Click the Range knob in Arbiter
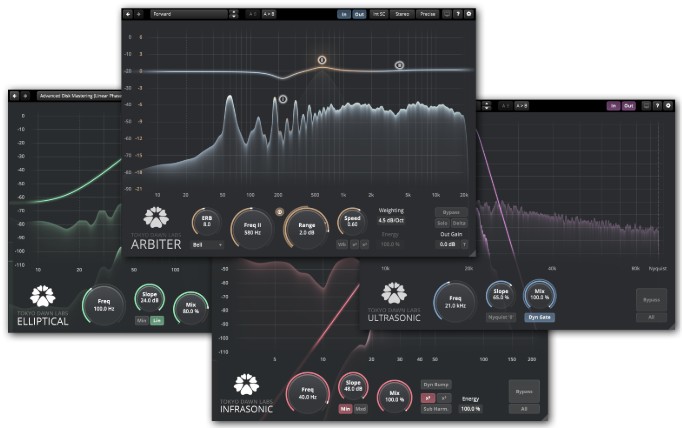The image size is (682, 428). [307, 228]
